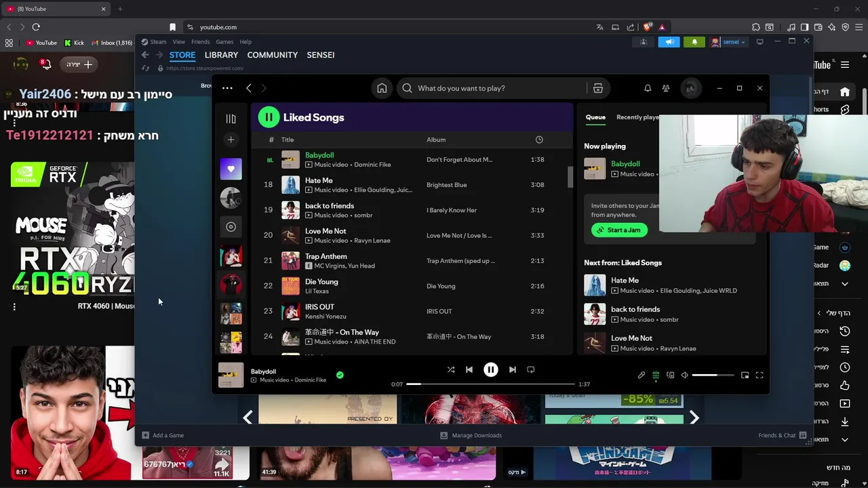Seek on the Spotify song progress bar

point(491,384)
